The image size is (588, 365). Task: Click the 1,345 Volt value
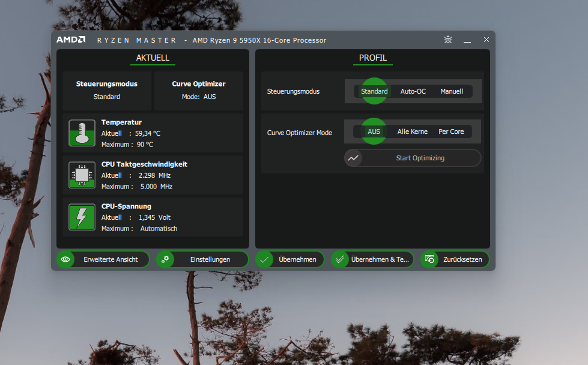click(x=154, y=217)
